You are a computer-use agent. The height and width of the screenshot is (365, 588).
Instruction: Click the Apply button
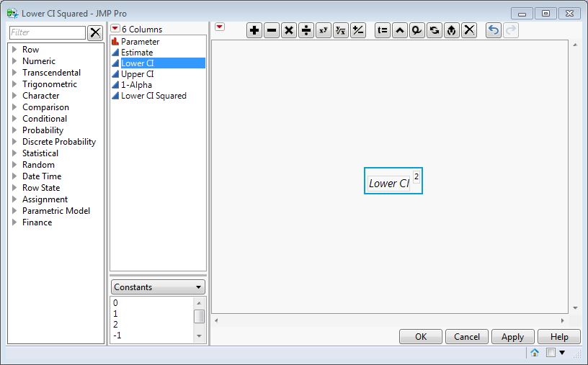[x=512, y=336]
